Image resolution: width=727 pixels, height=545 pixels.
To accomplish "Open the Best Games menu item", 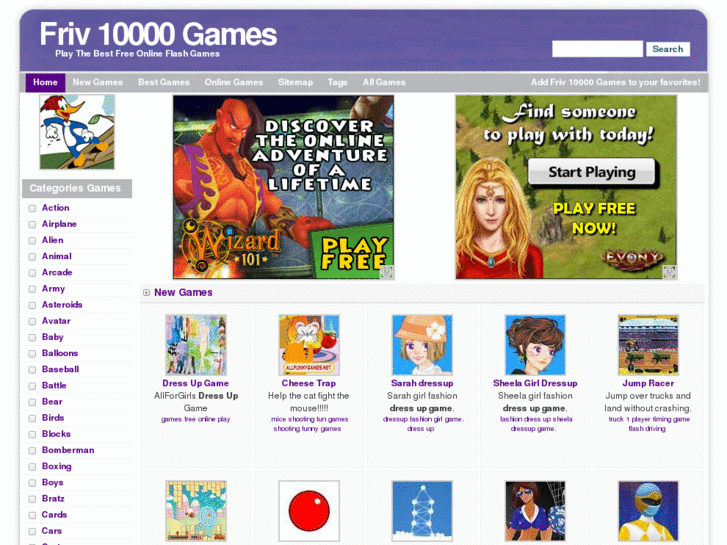I will [x=164, y=83].
